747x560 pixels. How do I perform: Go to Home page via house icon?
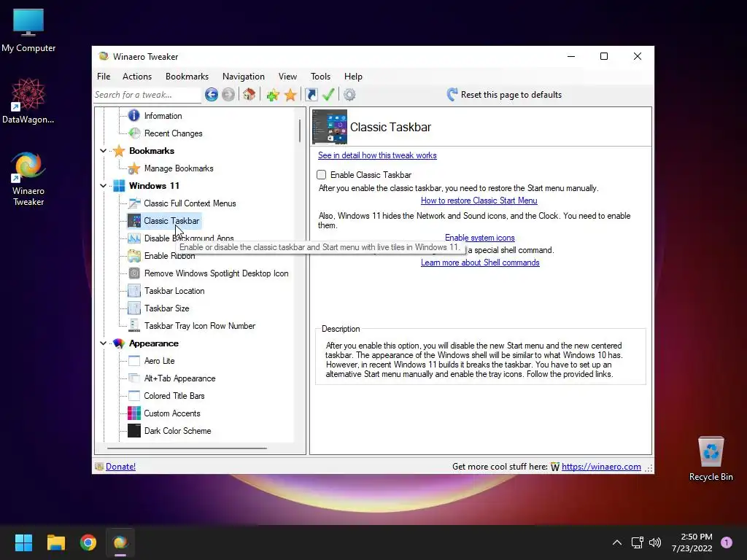coord(249,95)
